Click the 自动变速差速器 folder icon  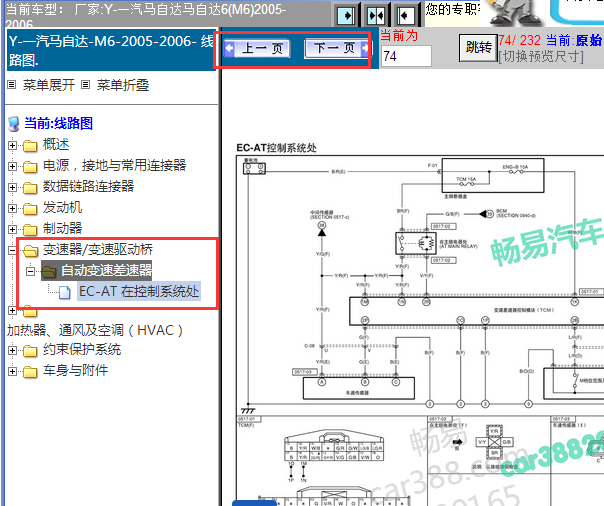(x=49, y=272)
